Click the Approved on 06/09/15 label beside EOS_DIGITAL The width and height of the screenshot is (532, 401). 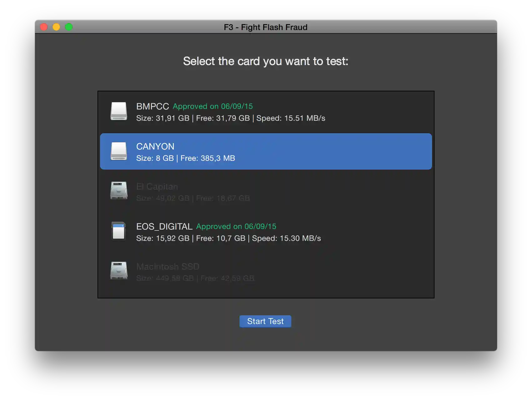236,226
